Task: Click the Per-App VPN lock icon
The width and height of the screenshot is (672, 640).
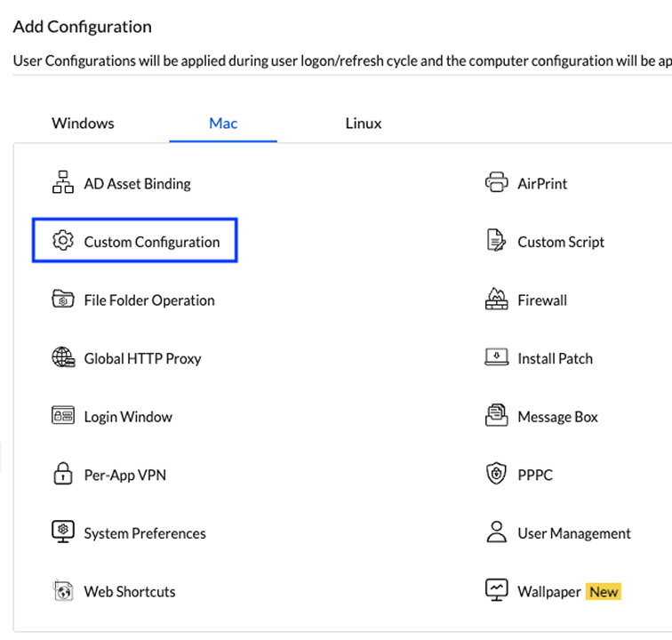Action: coord(62,475)
